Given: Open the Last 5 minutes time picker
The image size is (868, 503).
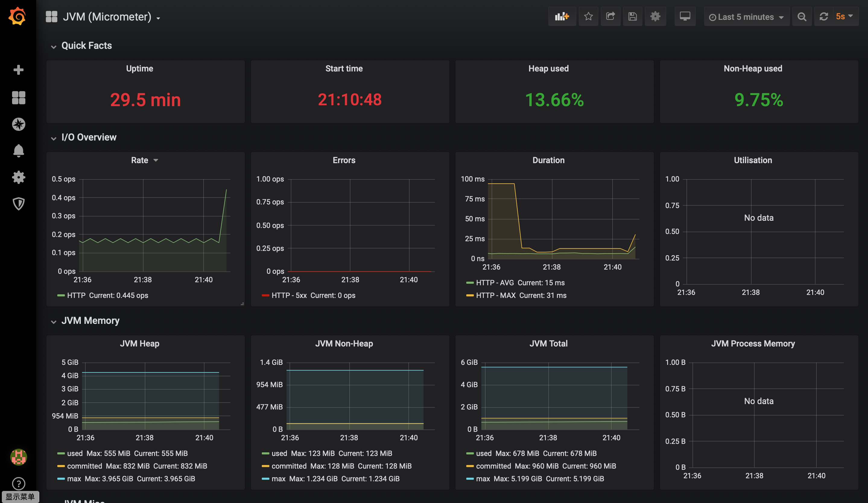Looking at the screenshot, I should click(746, 17).
